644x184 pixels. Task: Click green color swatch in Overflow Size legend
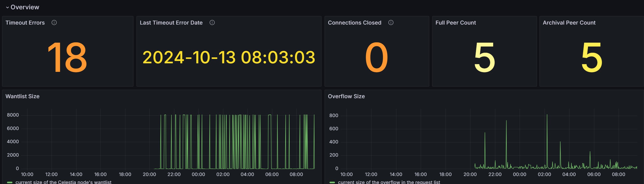pos(332,182)
